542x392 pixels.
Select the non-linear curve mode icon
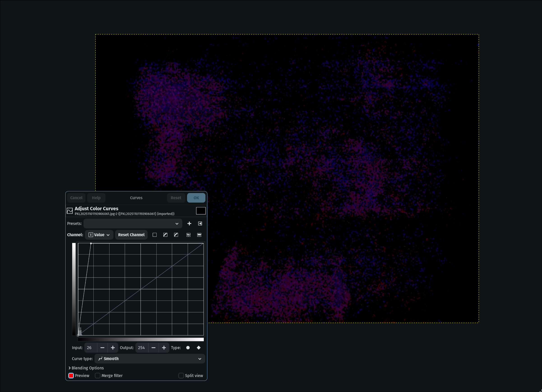(x=165, y=235)
